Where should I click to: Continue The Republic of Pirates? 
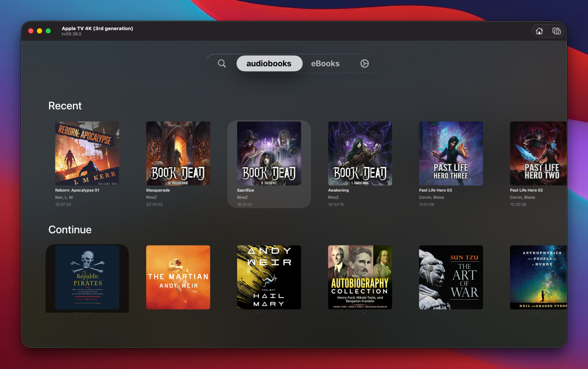pyautogui.click(x=87, y=278)
